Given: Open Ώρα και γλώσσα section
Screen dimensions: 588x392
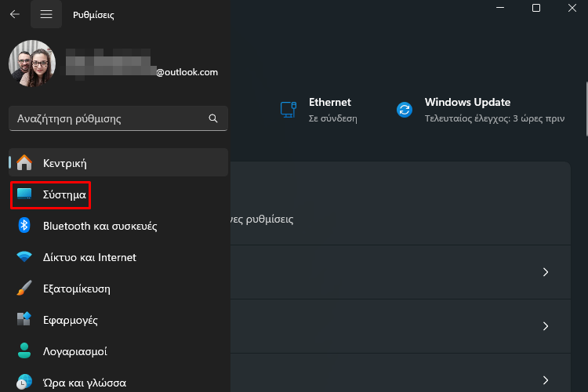Looking at the screenshot, I should (x=118, y=383).
